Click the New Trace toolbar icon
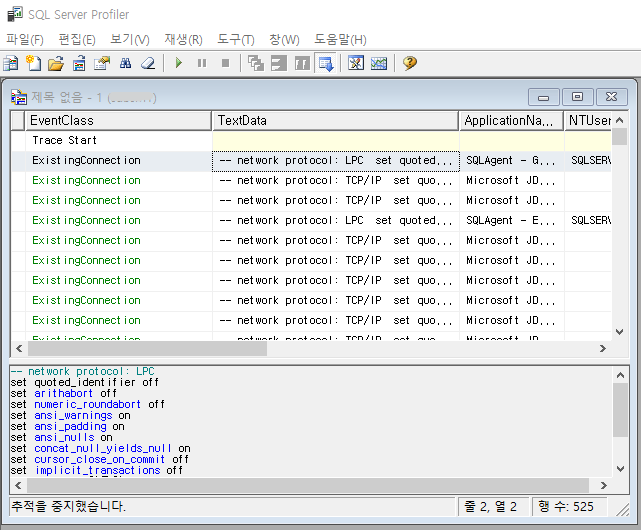641x530 pixels. pos(11,63)
